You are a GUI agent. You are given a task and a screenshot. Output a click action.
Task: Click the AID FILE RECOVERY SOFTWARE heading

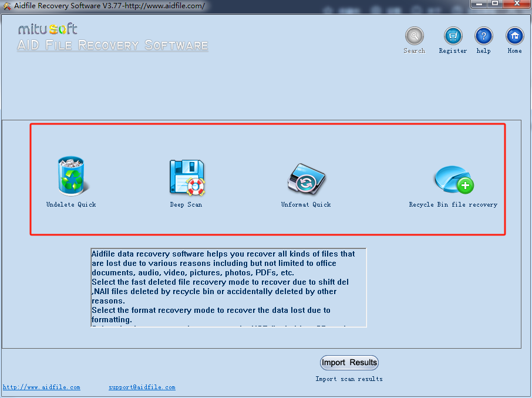coord(112,44)
